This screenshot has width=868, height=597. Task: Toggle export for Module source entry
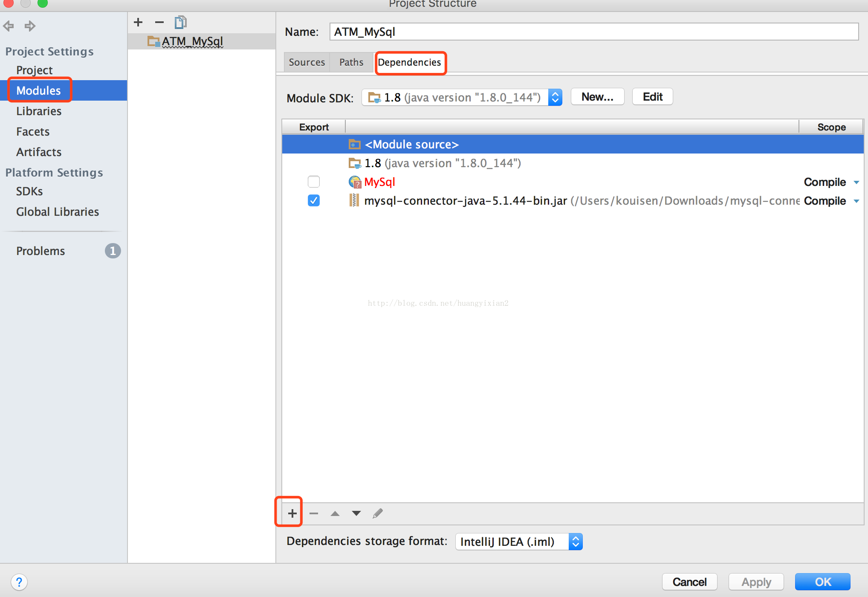coord(313,144)
